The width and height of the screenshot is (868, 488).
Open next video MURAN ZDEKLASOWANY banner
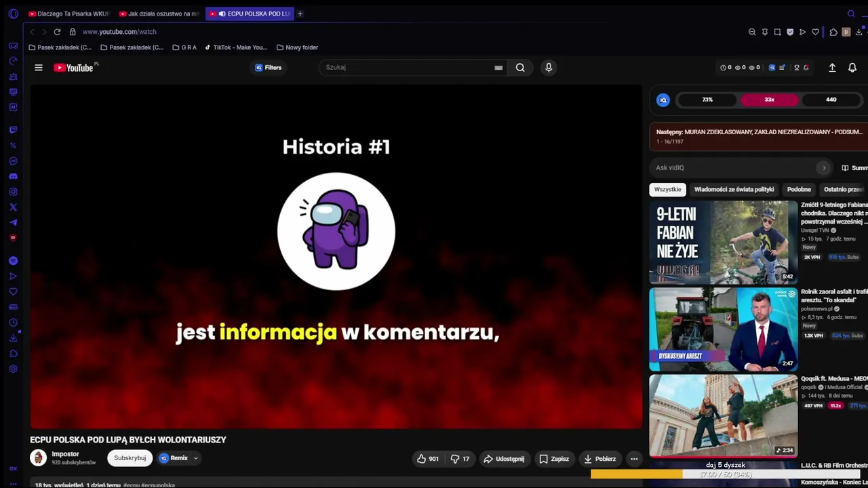(758, 136)
